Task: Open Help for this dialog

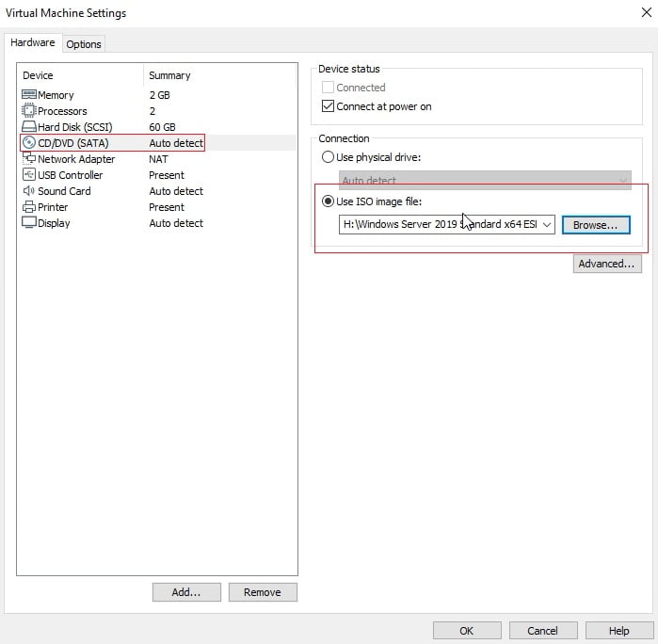Action: 619,631
